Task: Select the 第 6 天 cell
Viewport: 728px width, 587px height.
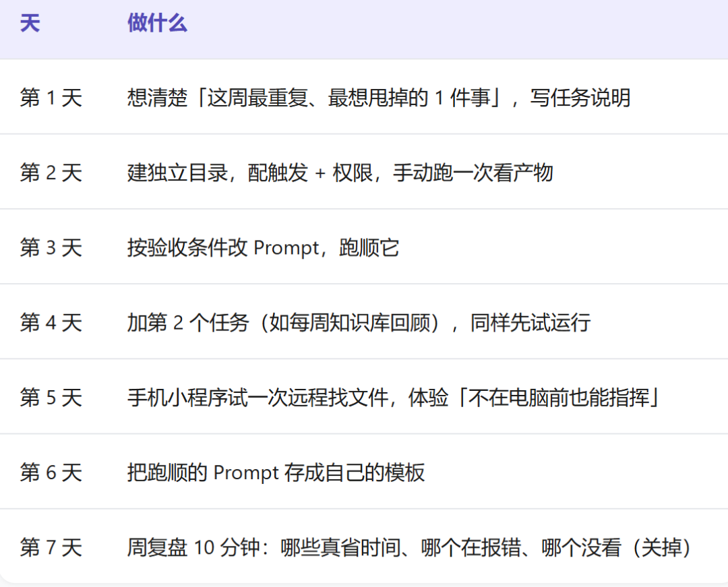Action: click(51, 472)
